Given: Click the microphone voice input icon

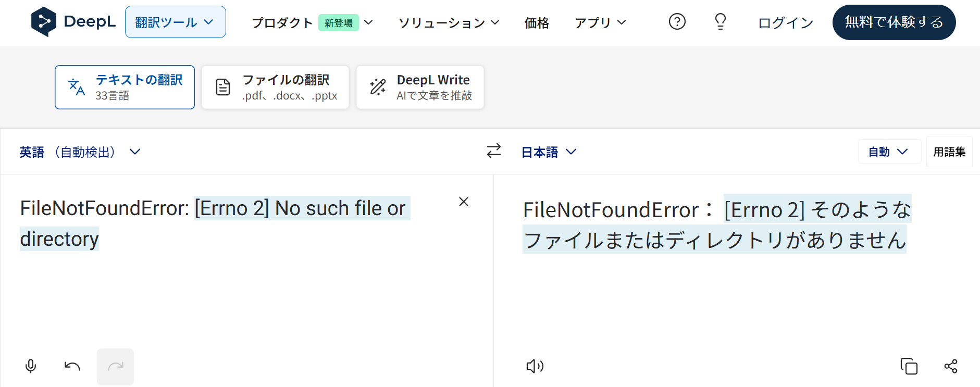Looking at the screenshot, I should (x=31, y=366).
